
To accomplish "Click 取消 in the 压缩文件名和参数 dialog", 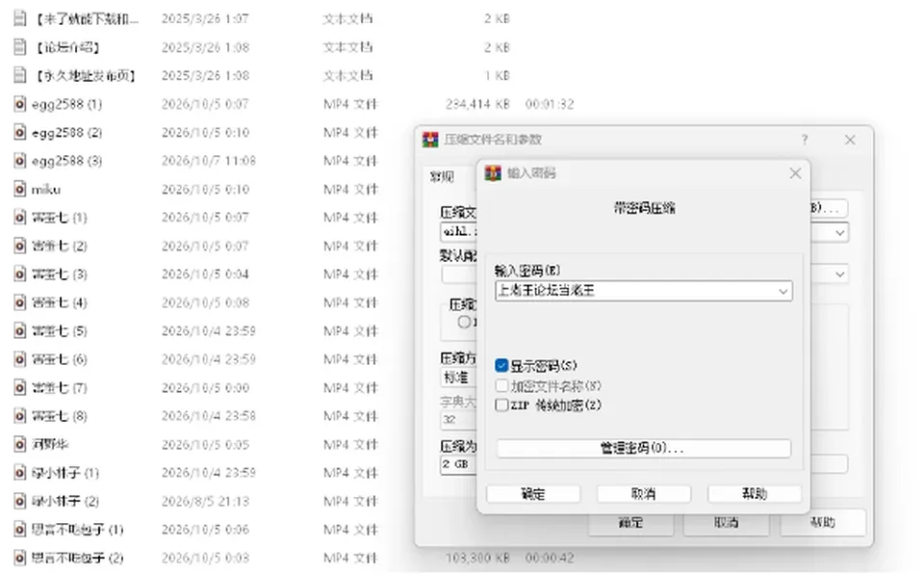I will [x=726, y=523].
